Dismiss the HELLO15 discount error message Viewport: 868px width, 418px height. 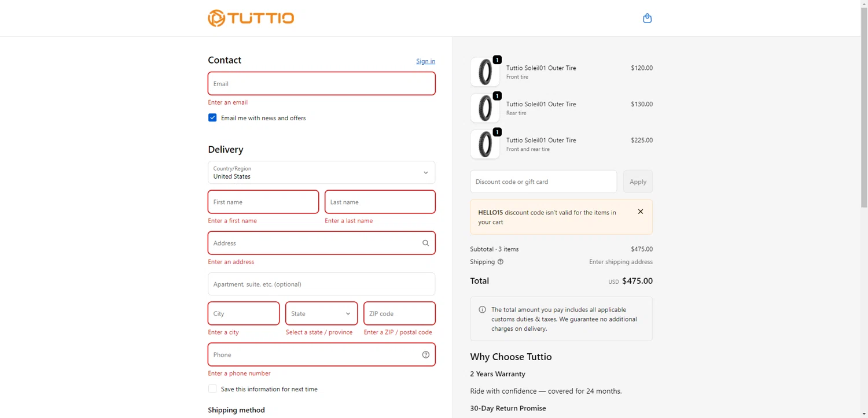(640, 212)
